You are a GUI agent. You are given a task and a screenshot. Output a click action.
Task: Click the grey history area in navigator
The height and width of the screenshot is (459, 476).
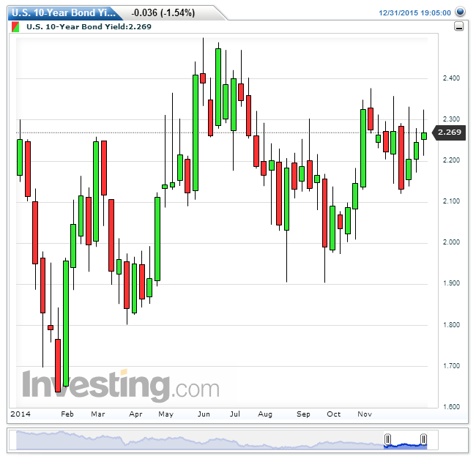[200, 440]
